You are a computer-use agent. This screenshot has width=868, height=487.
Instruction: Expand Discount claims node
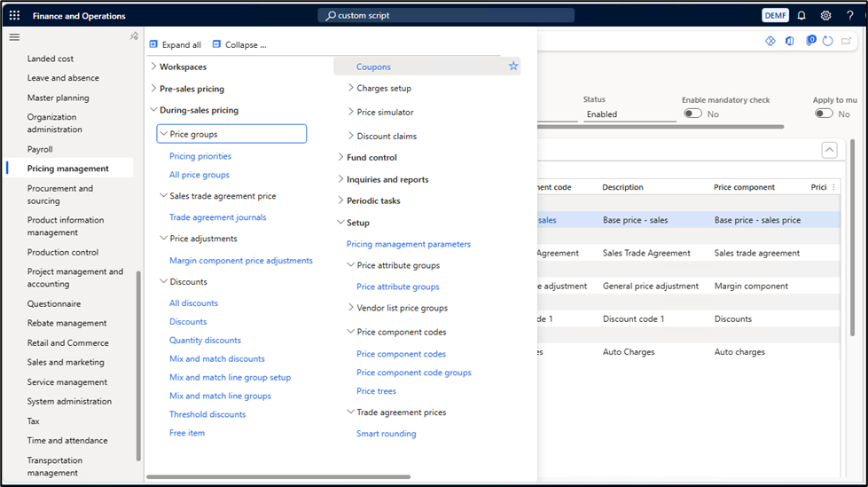[x=350, y=136]
